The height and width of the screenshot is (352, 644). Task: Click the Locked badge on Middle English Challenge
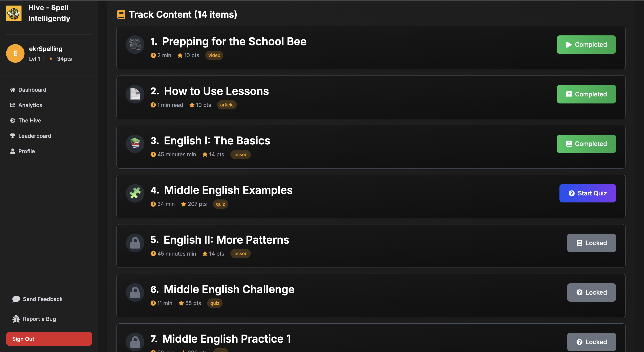pos(591,292)
